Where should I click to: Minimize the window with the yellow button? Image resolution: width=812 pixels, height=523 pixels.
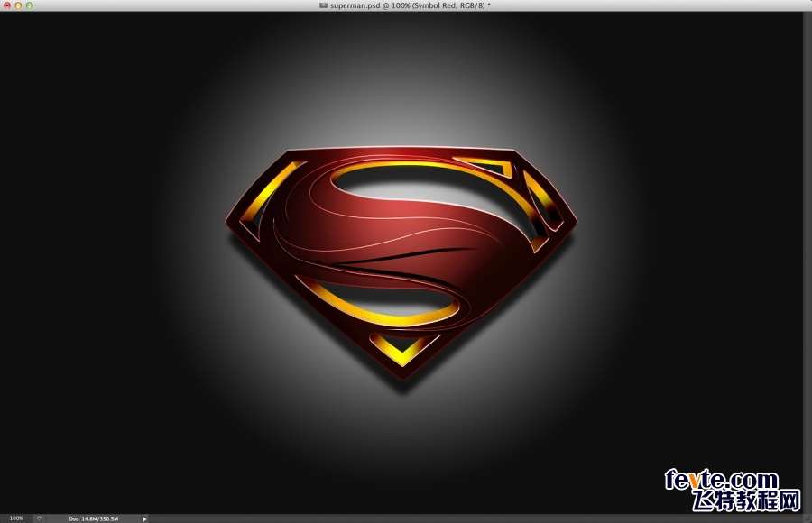[x=18, y=5]
